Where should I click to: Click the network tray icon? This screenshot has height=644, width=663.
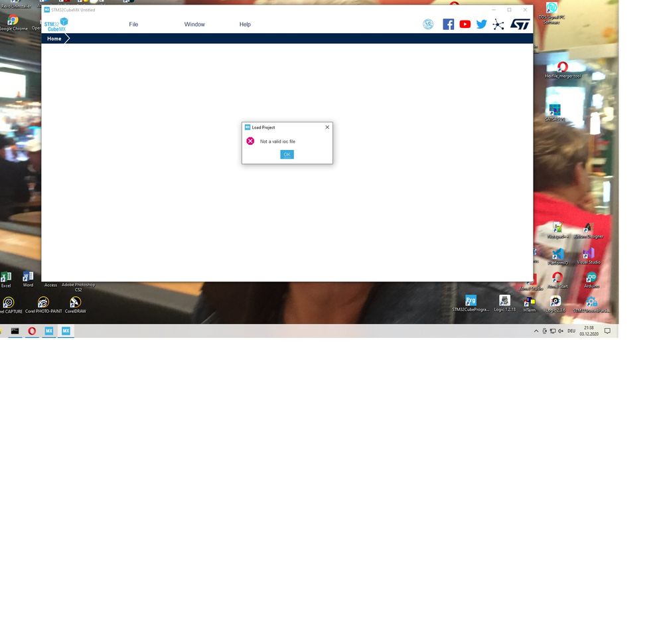pos(553,331)
